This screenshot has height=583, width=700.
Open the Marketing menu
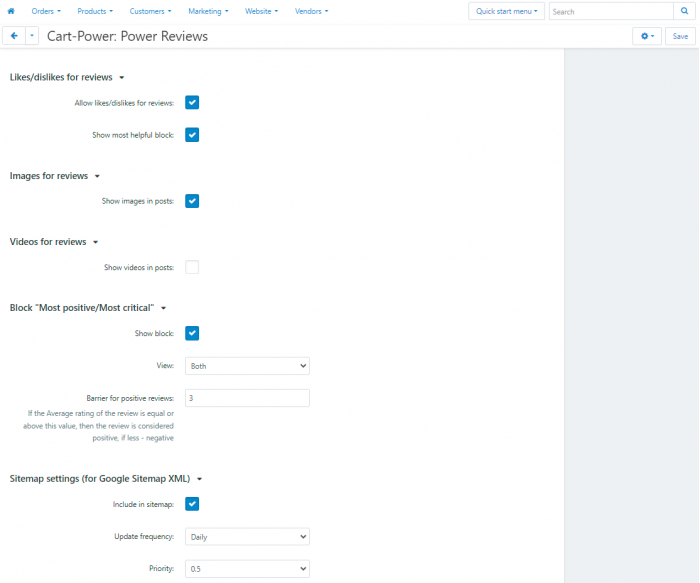208,11
